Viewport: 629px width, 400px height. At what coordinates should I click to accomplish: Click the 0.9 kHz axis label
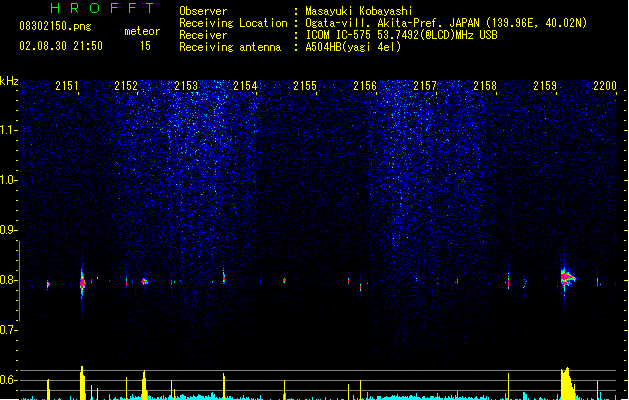8,230
